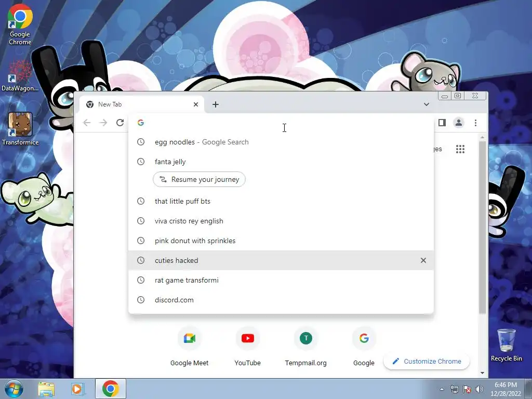Click the Chrome back arrow button
Image resolution: width=532 pixels, height=399 pixels.
tap(87, 123)
